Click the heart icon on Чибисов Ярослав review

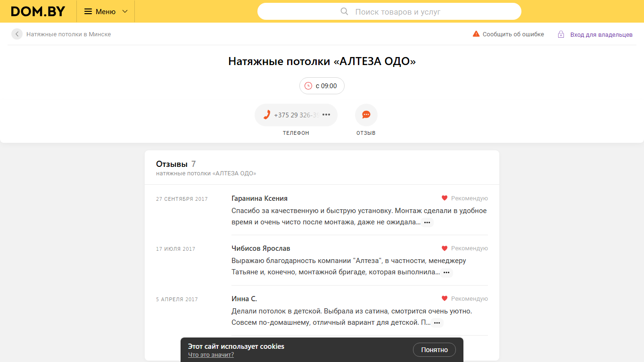coord(445,248)
